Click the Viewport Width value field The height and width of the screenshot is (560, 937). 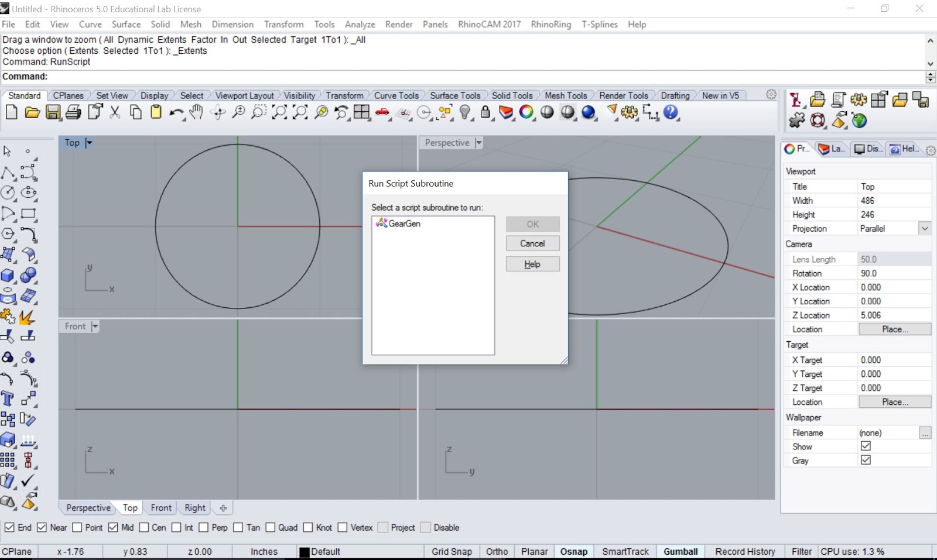894,201
